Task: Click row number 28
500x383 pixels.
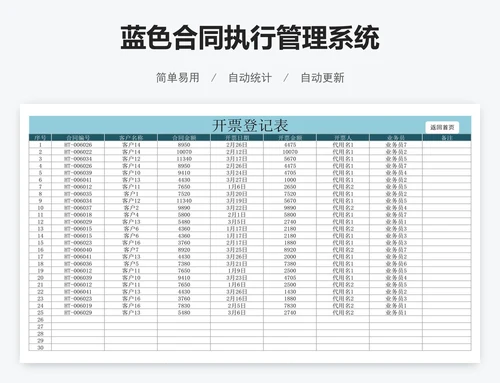Action: coord(40,334)
